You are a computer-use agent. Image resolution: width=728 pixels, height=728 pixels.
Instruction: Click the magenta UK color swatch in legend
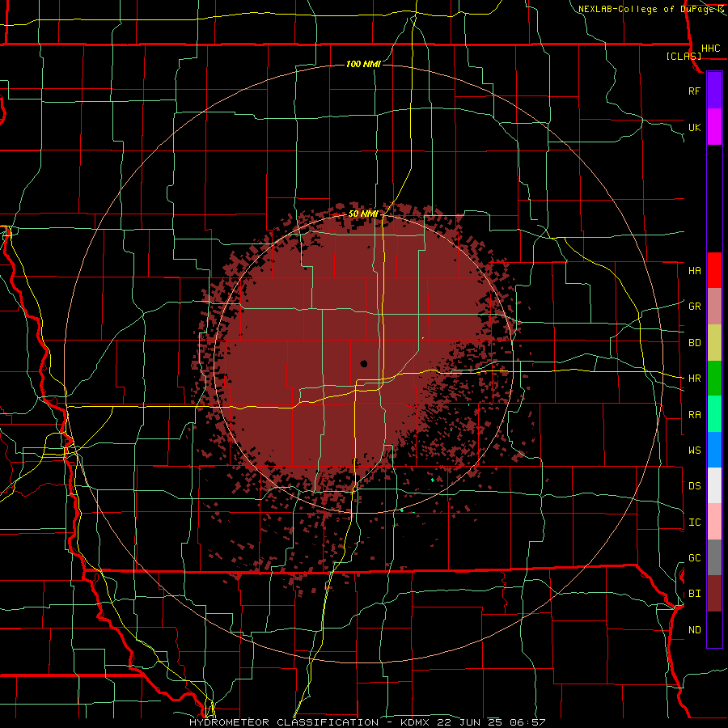pyautogui.click(x=714, y=127)
